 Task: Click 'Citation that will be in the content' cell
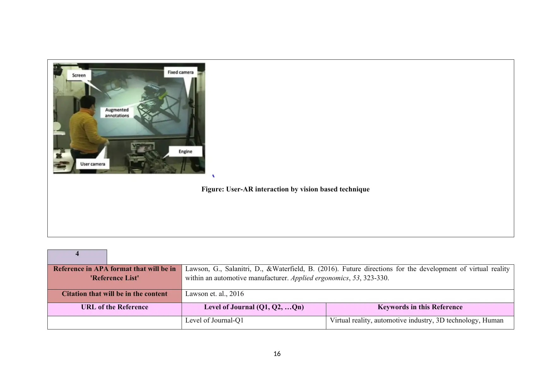115,296
